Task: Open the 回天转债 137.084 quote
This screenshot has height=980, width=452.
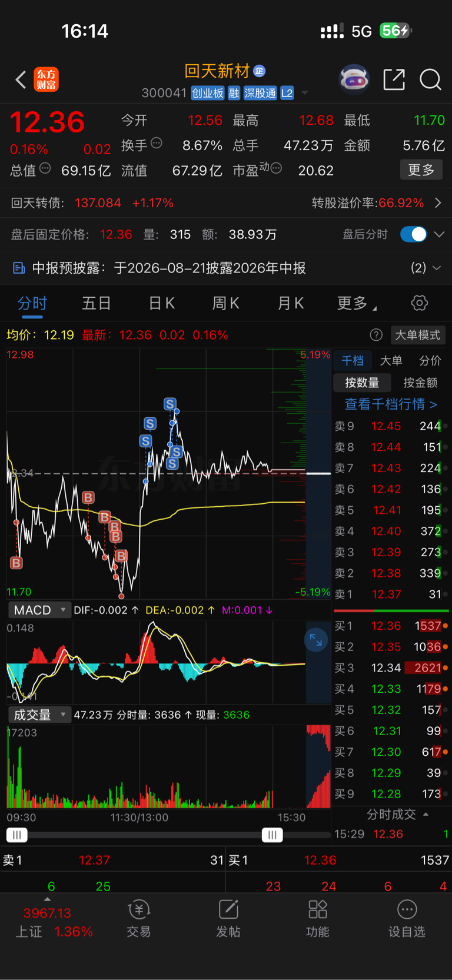Action: [x=92, y=203]
